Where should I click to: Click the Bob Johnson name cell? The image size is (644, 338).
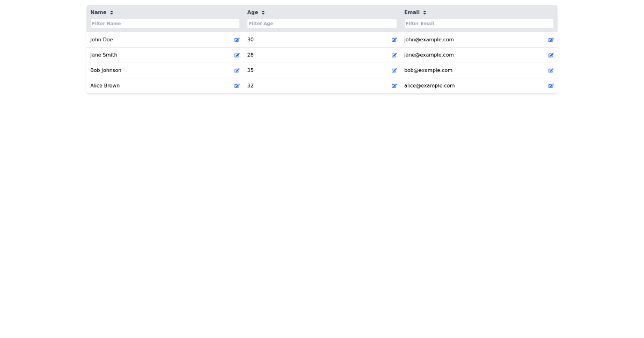[106, 70]
